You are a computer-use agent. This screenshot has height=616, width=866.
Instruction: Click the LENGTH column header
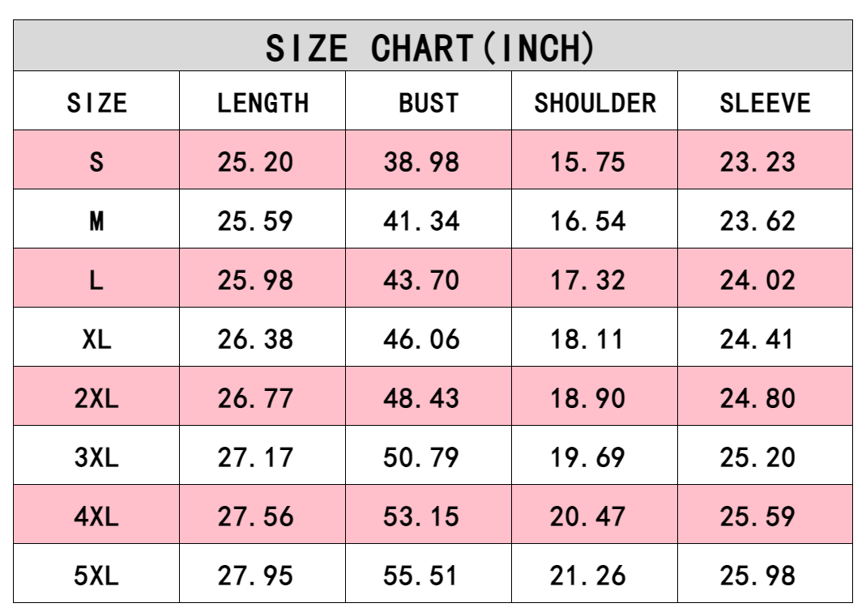262,104
